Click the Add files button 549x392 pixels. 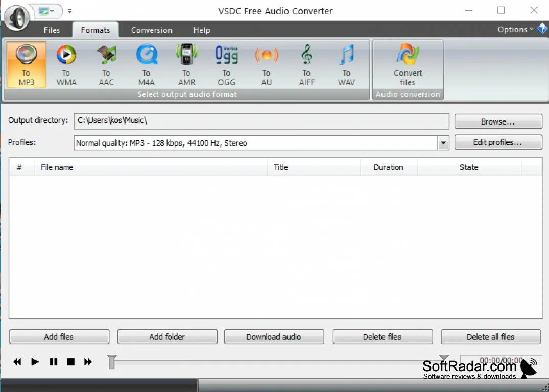(x=59, y=337)
